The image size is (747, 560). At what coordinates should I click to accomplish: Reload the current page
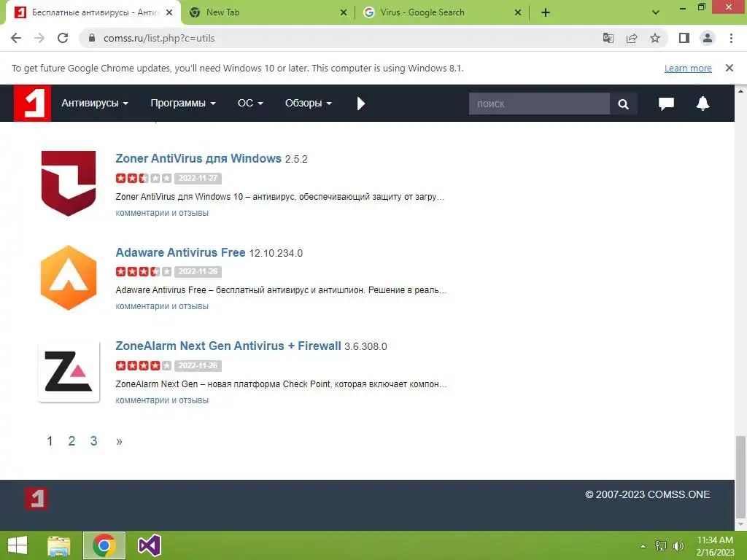[x=63, y=38]
